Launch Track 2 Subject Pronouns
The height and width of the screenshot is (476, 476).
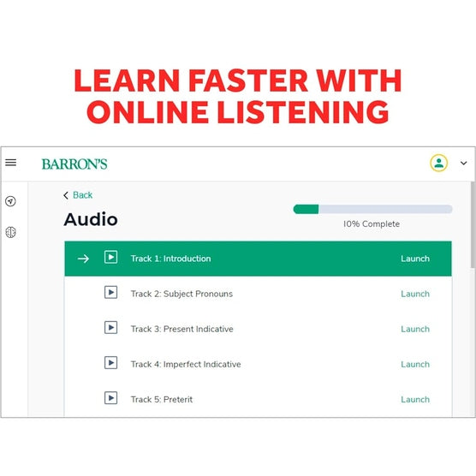pyautogui.click(x=415, y=294)
